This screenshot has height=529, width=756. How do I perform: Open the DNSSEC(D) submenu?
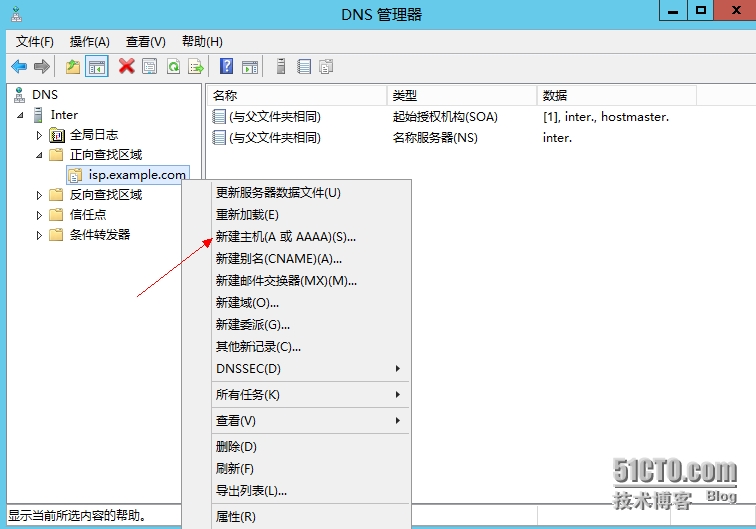pos(310,369)
